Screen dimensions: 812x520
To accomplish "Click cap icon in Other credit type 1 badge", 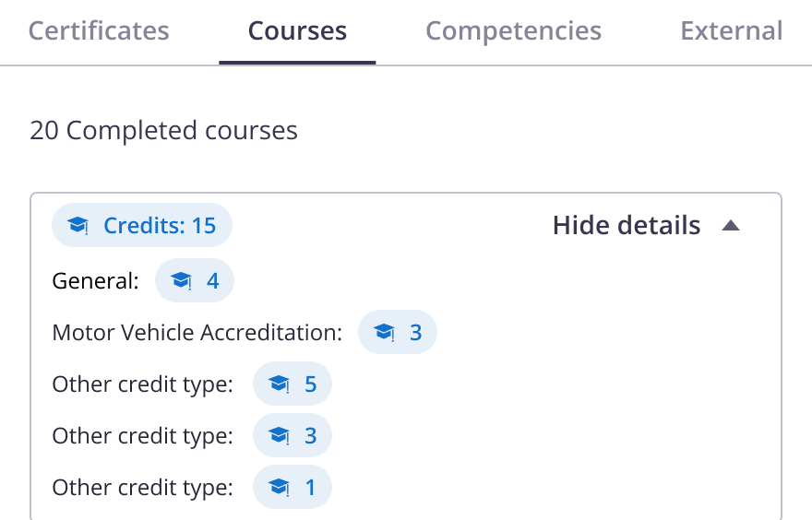I will pos(280,488).
